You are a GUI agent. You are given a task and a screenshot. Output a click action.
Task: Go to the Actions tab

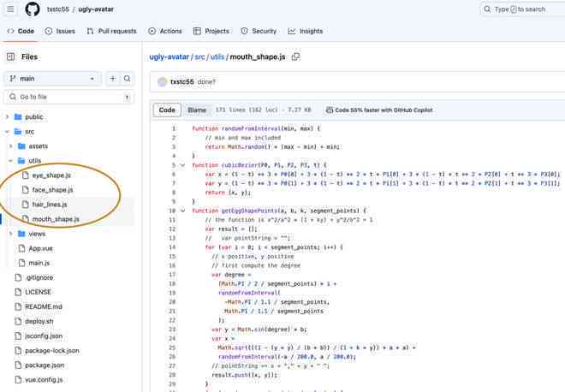click(165, 31)
